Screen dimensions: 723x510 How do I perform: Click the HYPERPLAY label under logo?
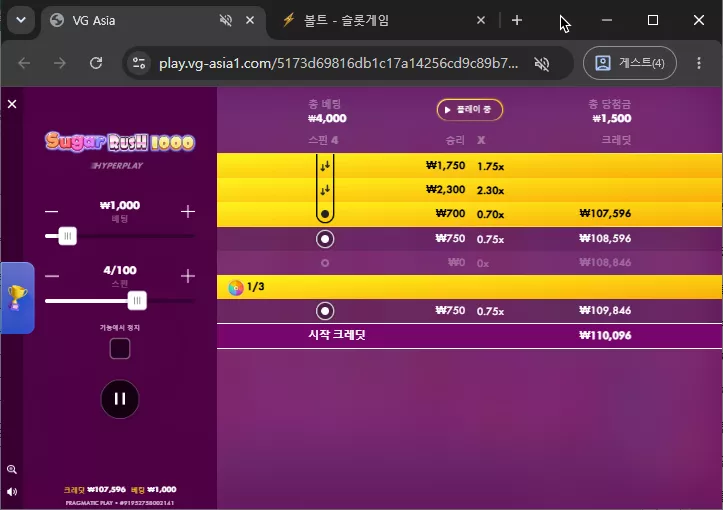point(117,166)
